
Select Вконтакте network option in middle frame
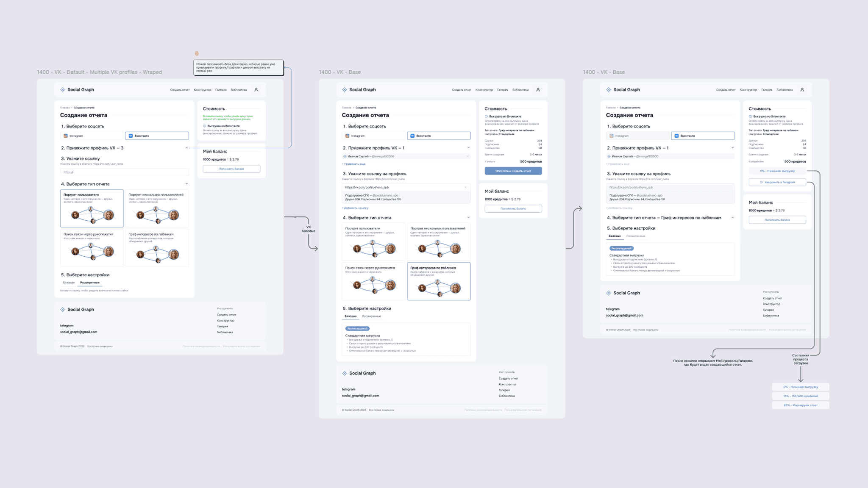tap(439, 136)
